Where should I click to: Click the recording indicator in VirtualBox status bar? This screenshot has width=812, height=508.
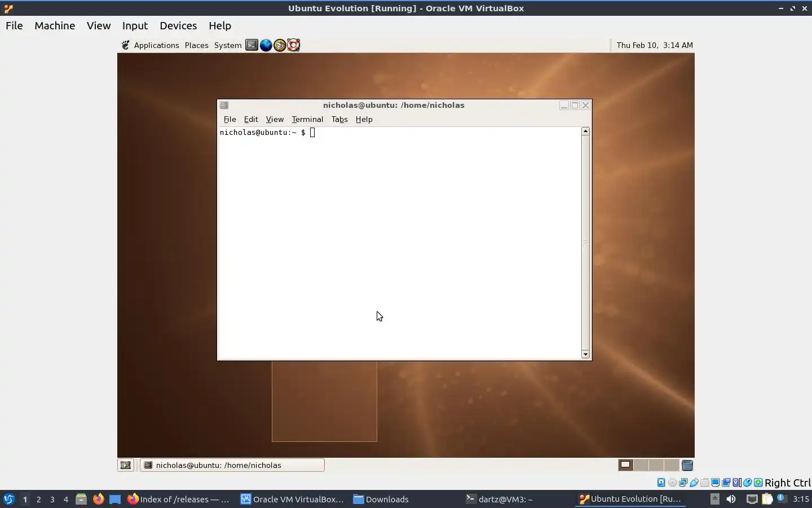(x=726, y=483)
